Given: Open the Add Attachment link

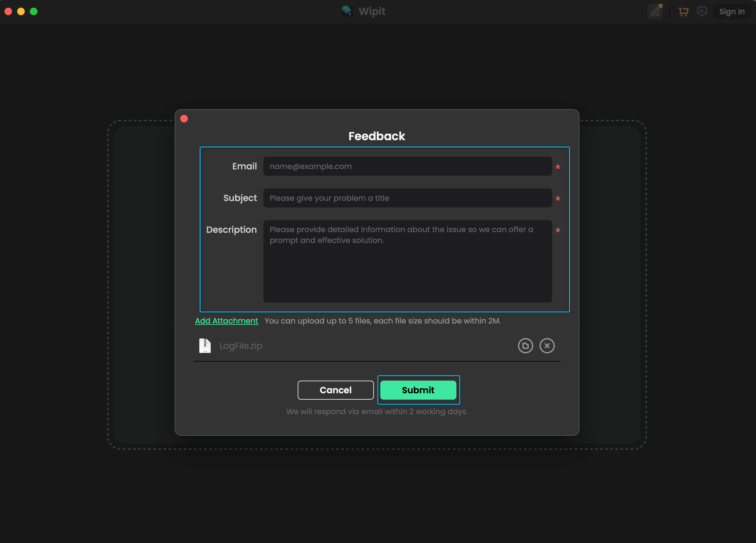Looking at the screenshot, I should (x=226, y=321).
